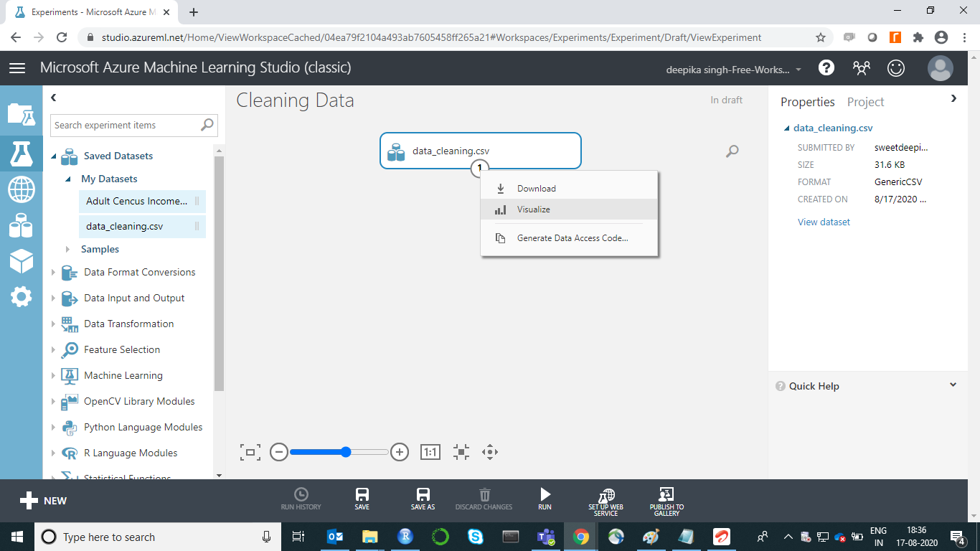The image size is (980, 551).
Task: Click the Run History button
Action: 301,499
